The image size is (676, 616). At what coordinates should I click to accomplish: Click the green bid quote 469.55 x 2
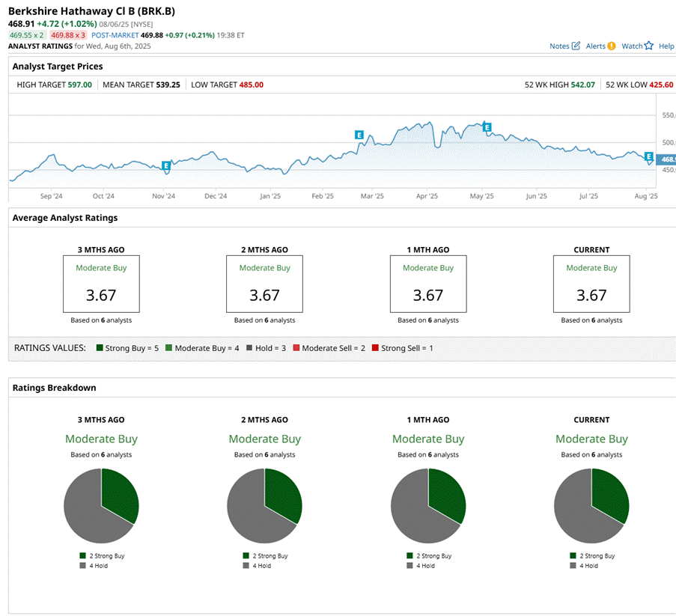(26, 35)
